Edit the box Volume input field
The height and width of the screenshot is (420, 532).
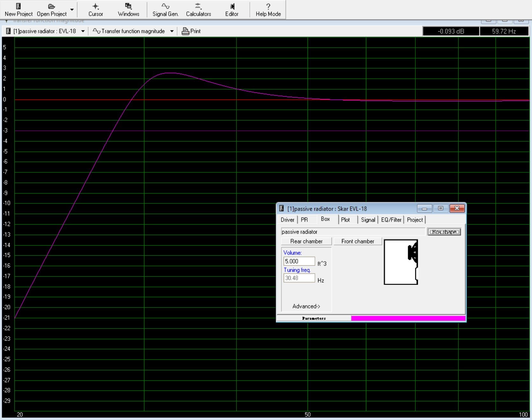298,261
